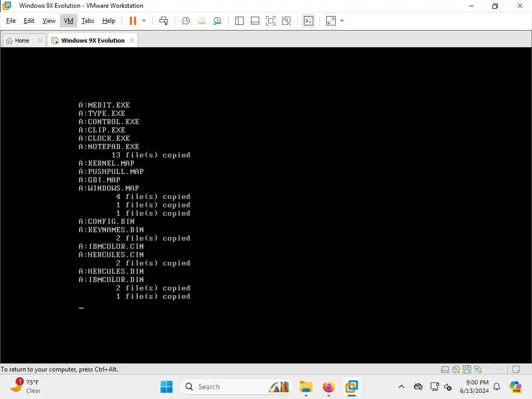Click the network adapter status icon
The height and width of the screenshot is (399, 532).
tap(478, 369)
